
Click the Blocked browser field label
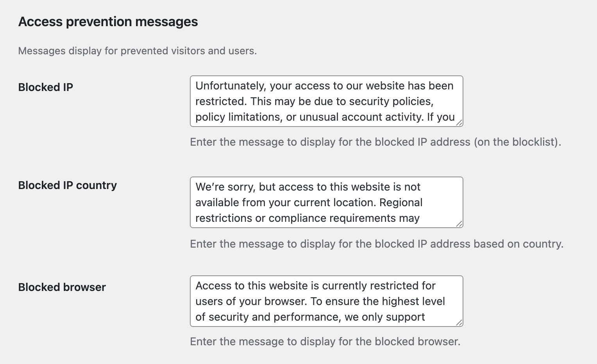[x=62, y=287]
